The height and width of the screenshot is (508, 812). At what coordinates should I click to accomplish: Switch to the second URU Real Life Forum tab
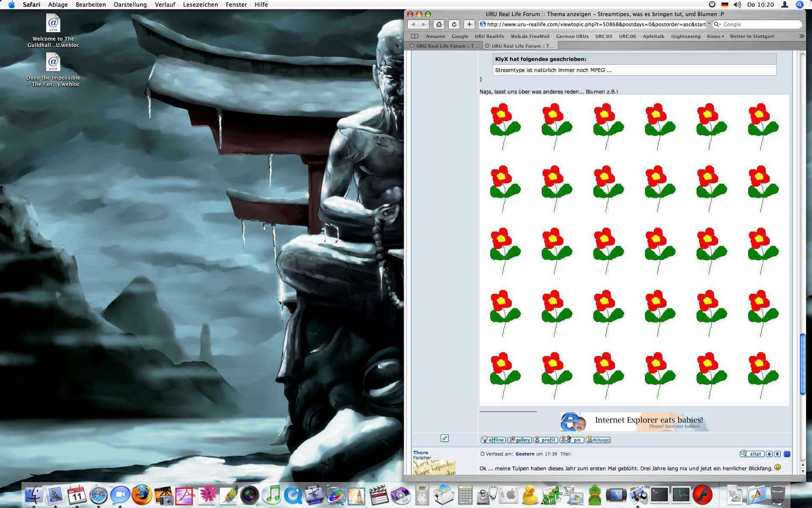[522, 46]
